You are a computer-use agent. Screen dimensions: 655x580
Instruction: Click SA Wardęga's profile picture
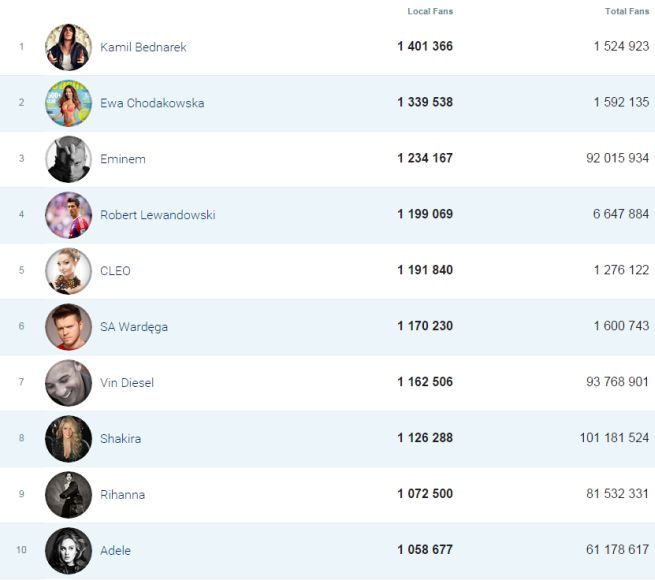click(x=68, y=327)
